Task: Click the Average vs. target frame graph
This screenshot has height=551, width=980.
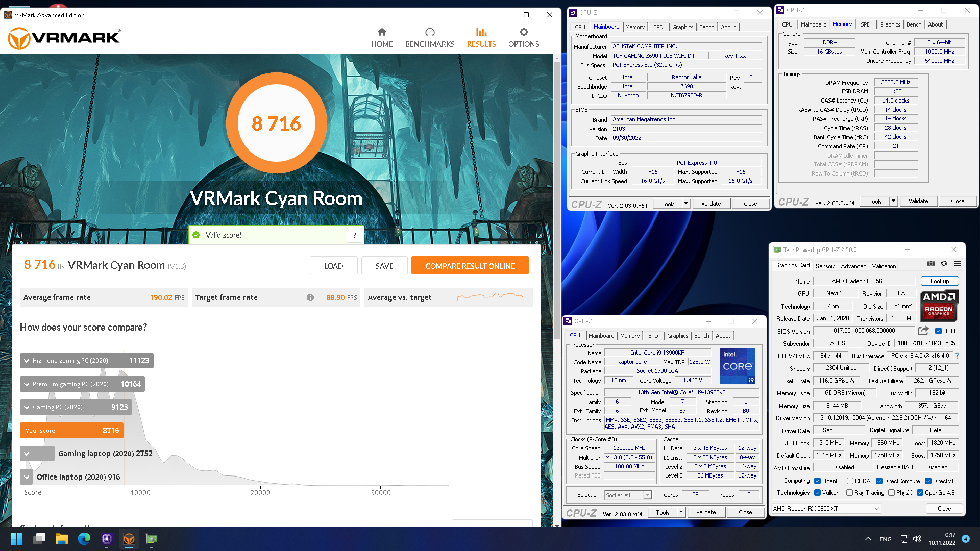Action: tap(491, 297)
